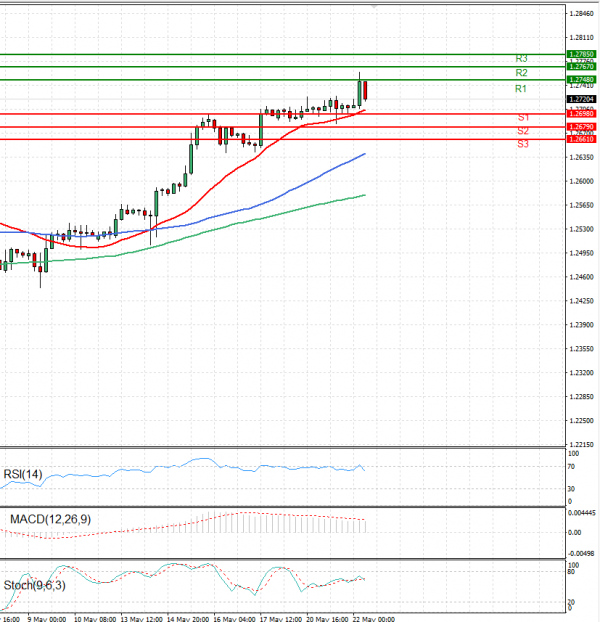Click the 13 May 12:00 time label
This screenshot has width=600, height=622.
(x=142, y=619)
